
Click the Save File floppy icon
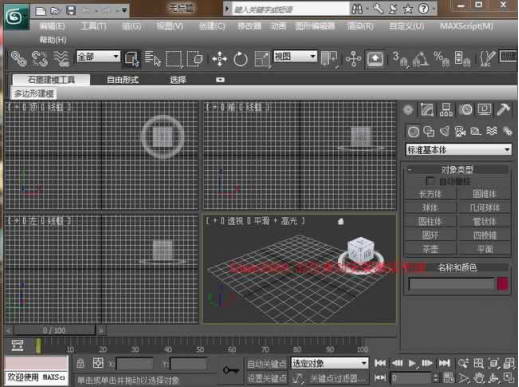click(x=71, y=11)
